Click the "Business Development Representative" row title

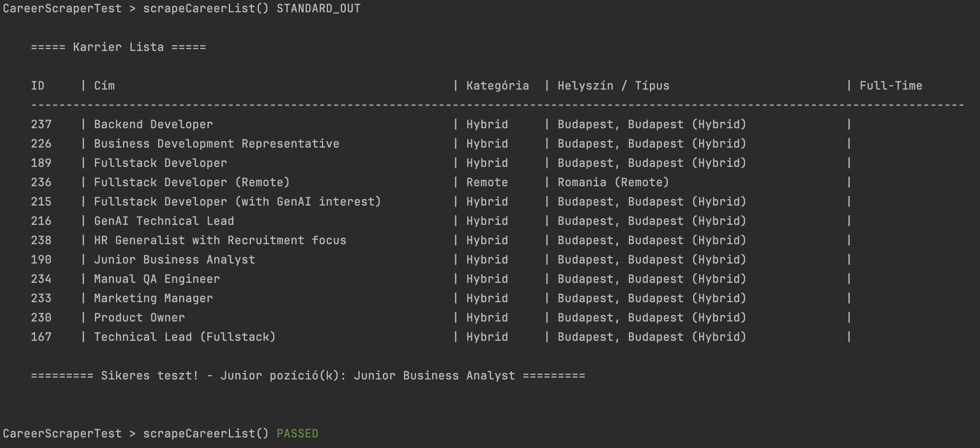[216, 144]
